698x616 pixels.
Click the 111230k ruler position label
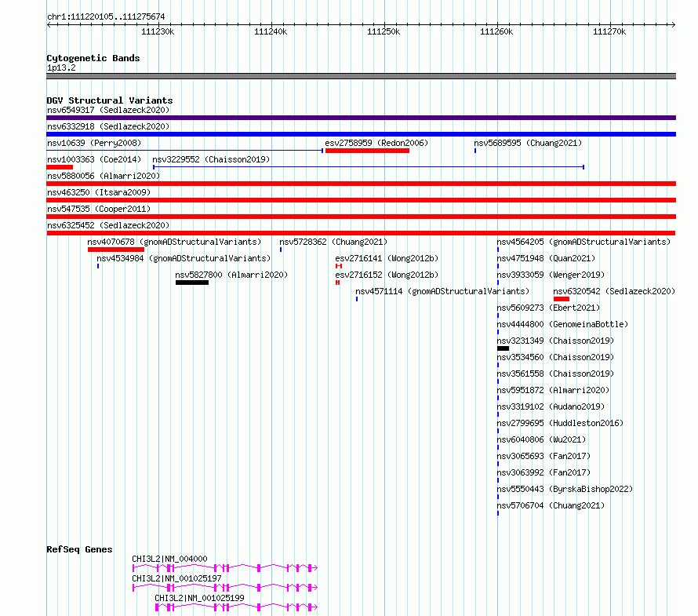(158, 31)
